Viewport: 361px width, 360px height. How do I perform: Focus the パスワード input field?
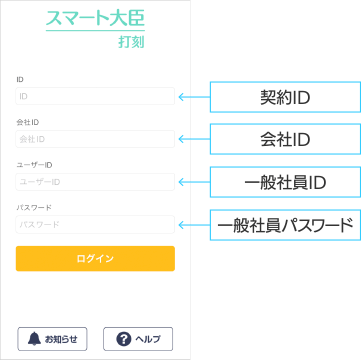[95, 225]
